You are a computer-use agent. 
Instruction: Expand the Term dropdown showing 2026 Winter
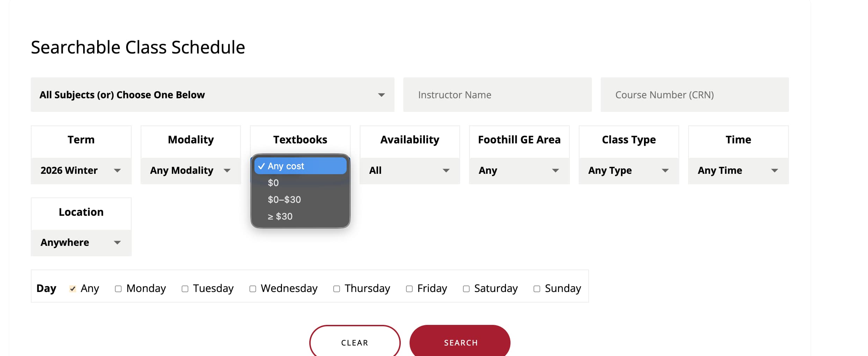[81, 170]
